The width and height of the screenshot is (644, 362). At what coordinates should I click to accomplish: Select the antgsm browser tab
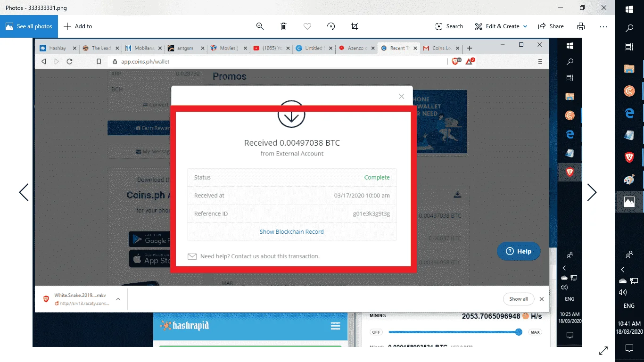[186, 48]
